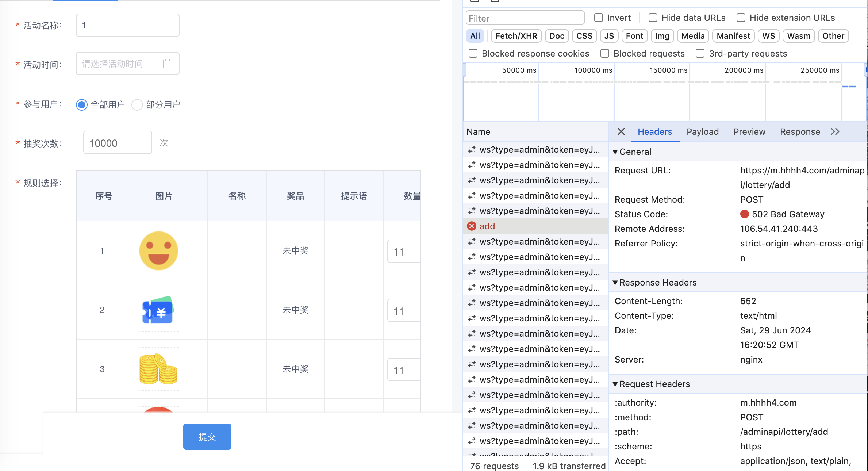Filter requests by CSS
Screen dimensions: 868x471
click(584, 36)
